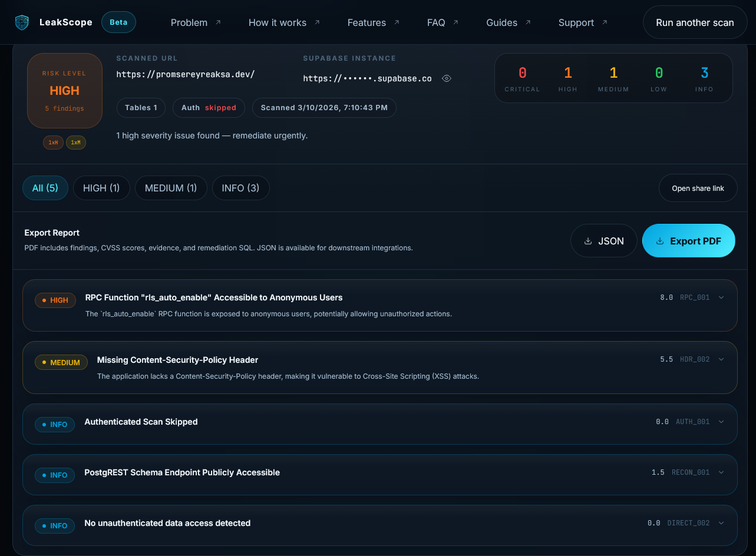Open the Problem nav link
Viewport: 756px width, 556px height.
(189, 22)
